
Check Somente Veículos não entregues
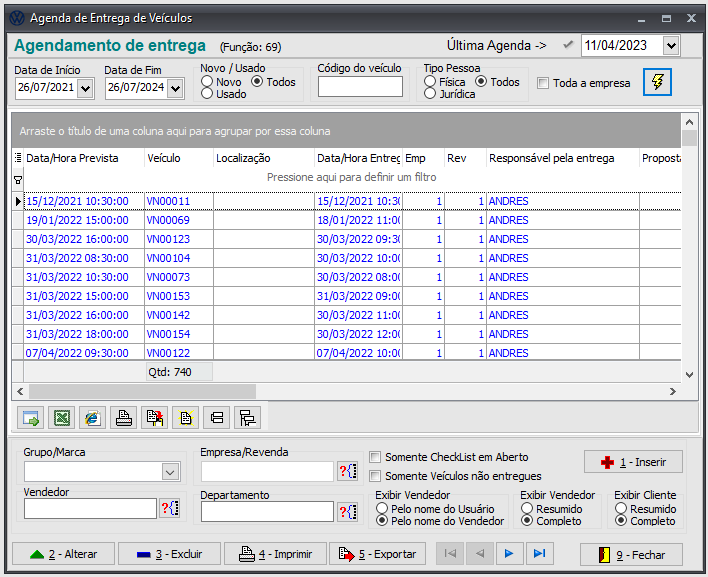click(x=376, y=476)
